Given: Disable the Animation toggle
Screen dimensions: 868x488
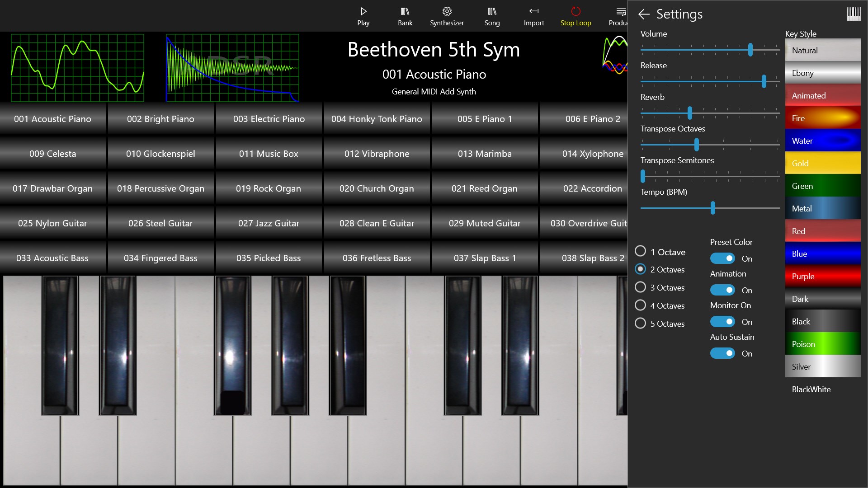Looking at the screenshot, I should tap(722, 290).
